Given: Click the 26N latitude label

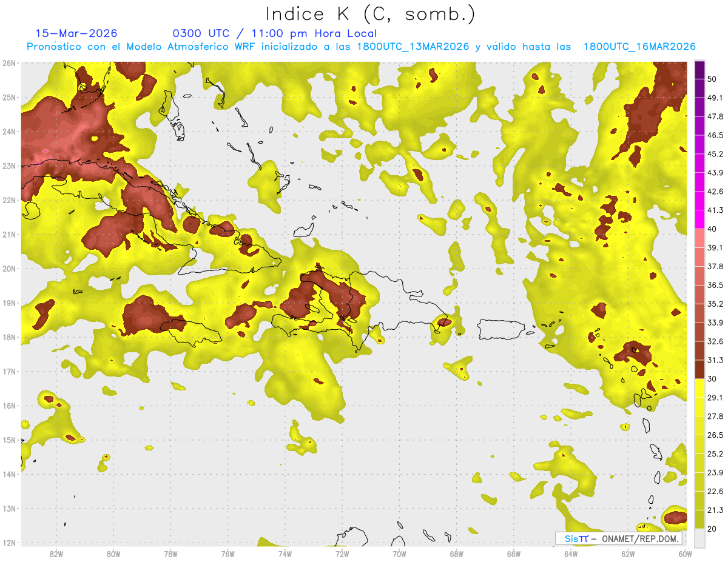Looking at the screenshot, I should tap(9, 62).
